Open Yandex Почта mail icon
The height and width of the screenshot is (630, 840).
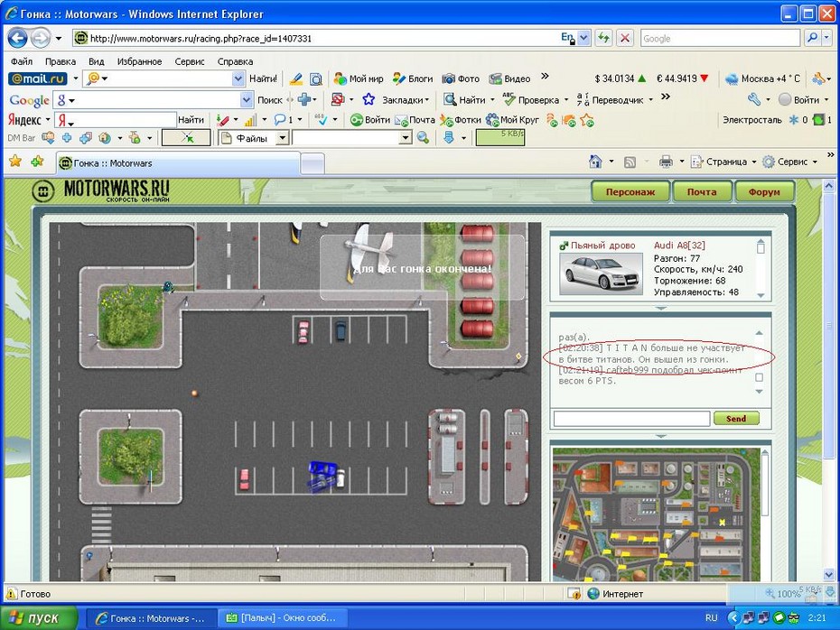[415, 120]
